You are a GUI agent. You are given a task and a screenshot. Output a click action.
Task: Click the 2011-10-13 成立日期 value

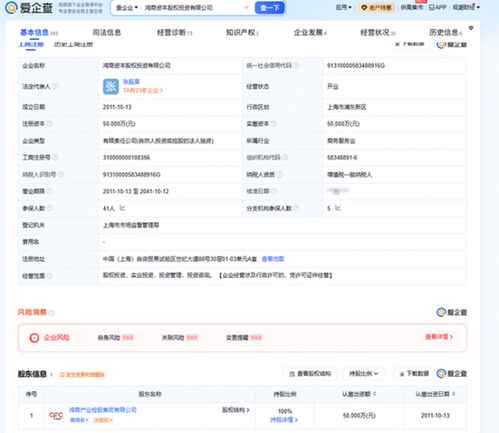pyautogui.click(x=117, y=107)
